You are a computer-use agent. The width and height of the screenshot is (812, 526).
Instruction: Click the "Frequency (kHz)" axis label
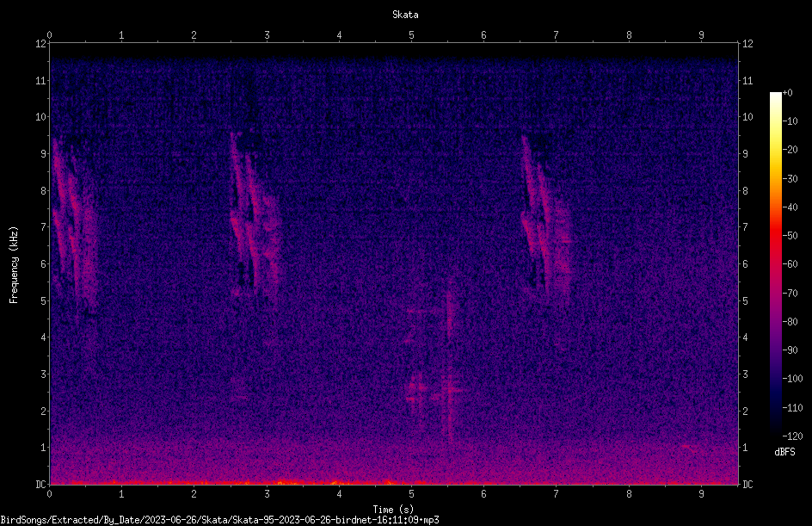[14, 264]
